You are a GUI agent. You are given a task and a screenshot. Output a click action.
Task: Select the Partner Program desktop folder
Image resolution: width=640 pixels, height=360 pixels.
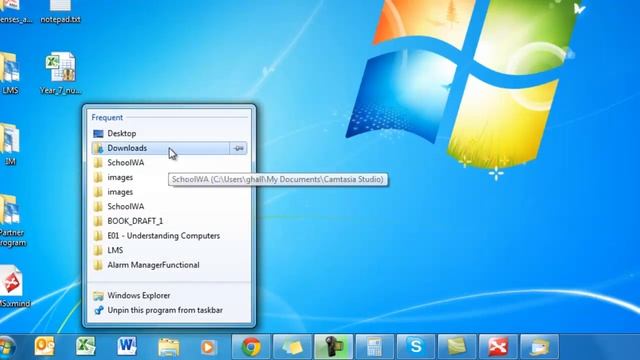click(x=11, y=220)
